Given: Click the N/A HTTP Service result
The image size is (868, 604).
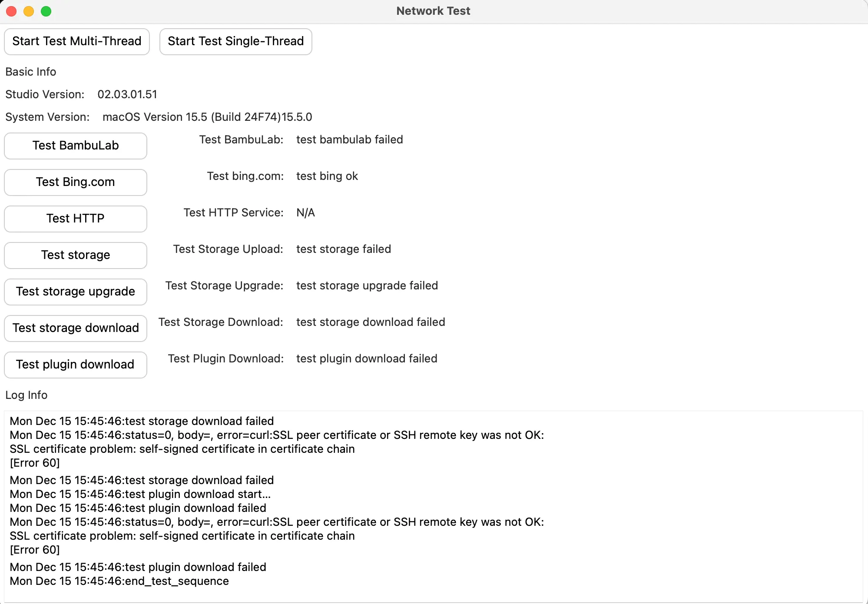Looking at the screenshot, I should click(305, 212).
